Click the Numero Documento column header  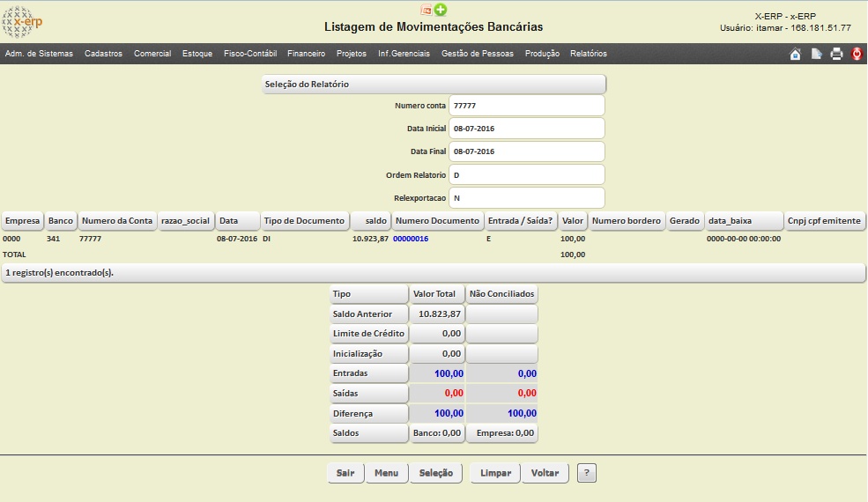pyautogui.click(x=437, y=221)
